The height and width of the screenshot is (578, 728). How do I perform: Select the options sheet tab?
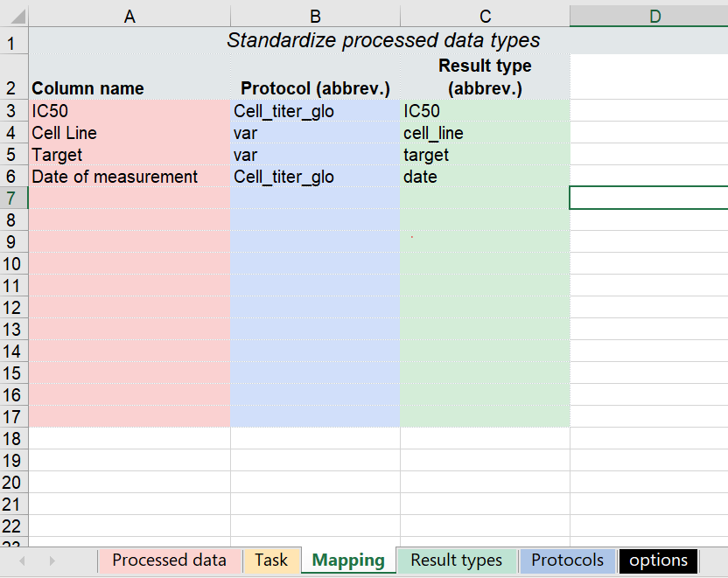click(x=658, y=561)
